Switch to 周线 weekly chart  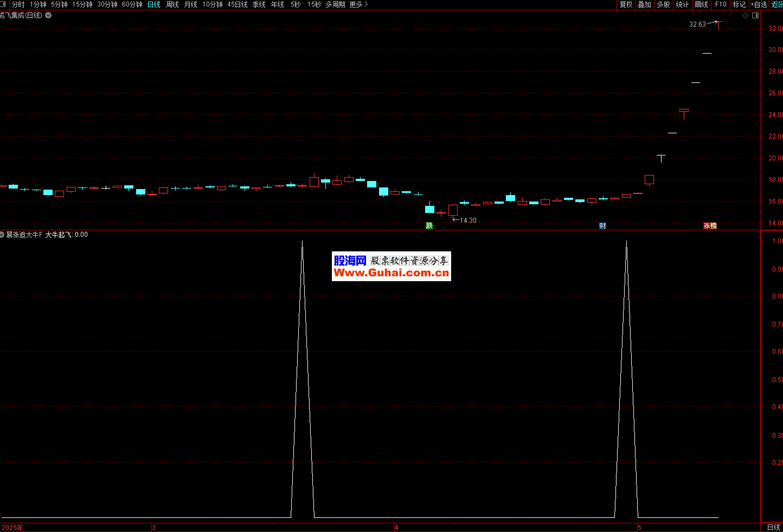[172, 4]
